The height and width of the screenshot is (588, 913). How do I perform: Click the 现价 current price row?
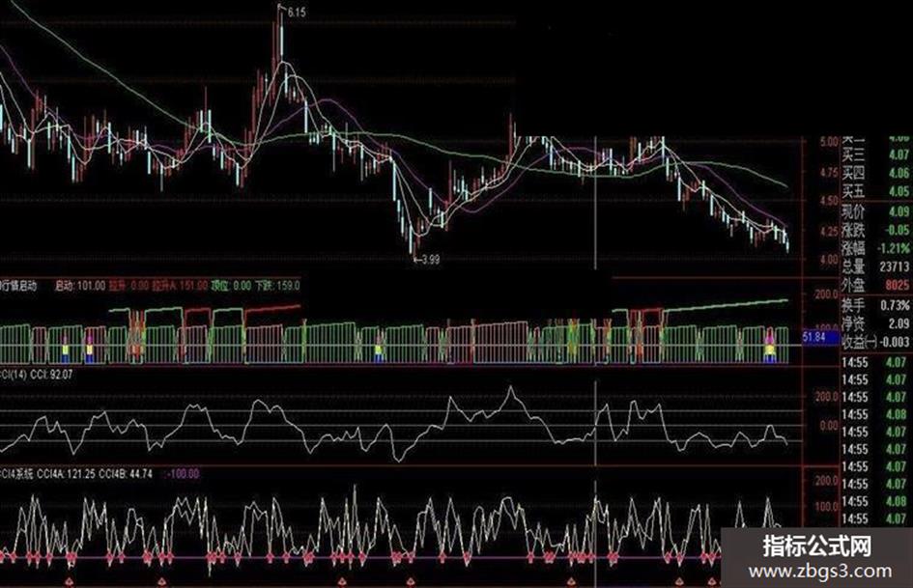[875, 210]
